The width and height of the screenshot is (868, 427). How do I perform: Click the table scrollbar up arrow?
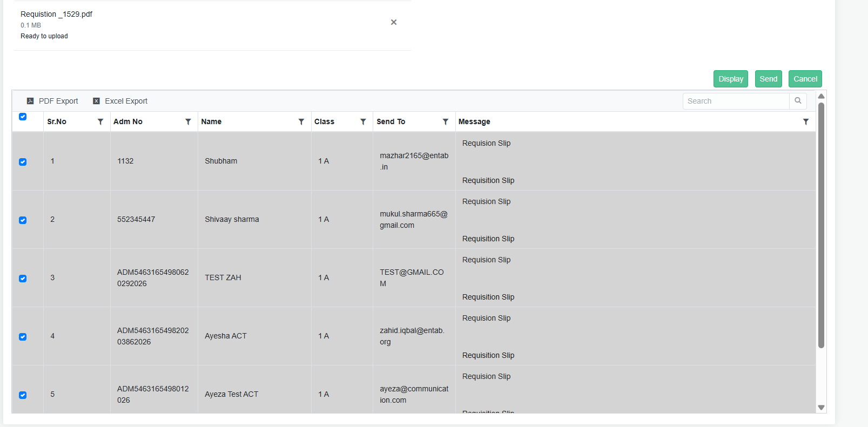point(821,96)
